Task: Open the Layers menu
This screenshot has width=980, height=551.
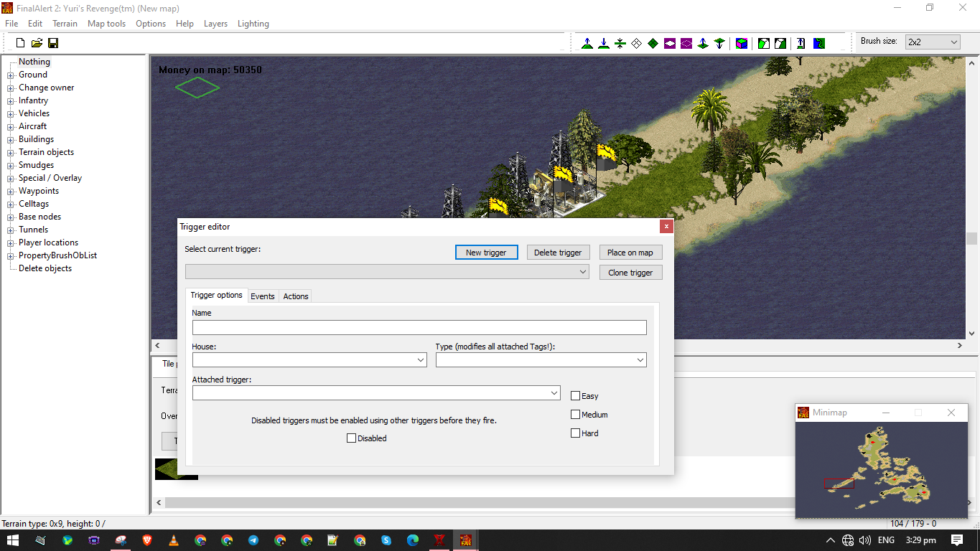Action: coord(215,24)
